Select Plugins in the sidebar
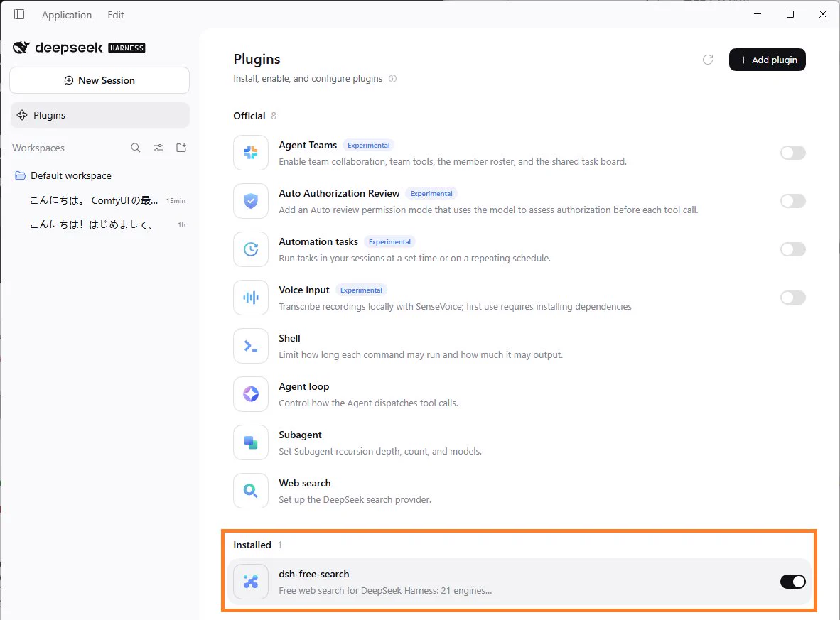The width and height of the screenshot is (840, 620). [x=99, y=115]
